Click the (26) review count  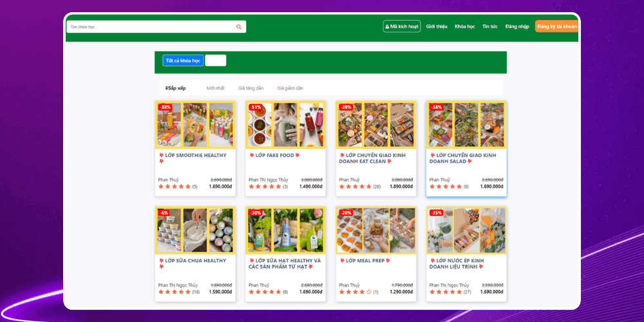pos(377,187)
